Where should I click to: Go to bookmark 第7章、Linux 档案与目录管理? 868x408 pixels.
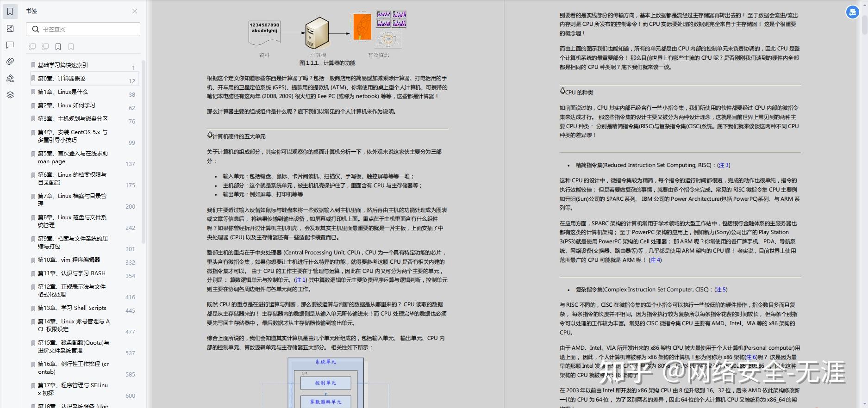point(72,200)
